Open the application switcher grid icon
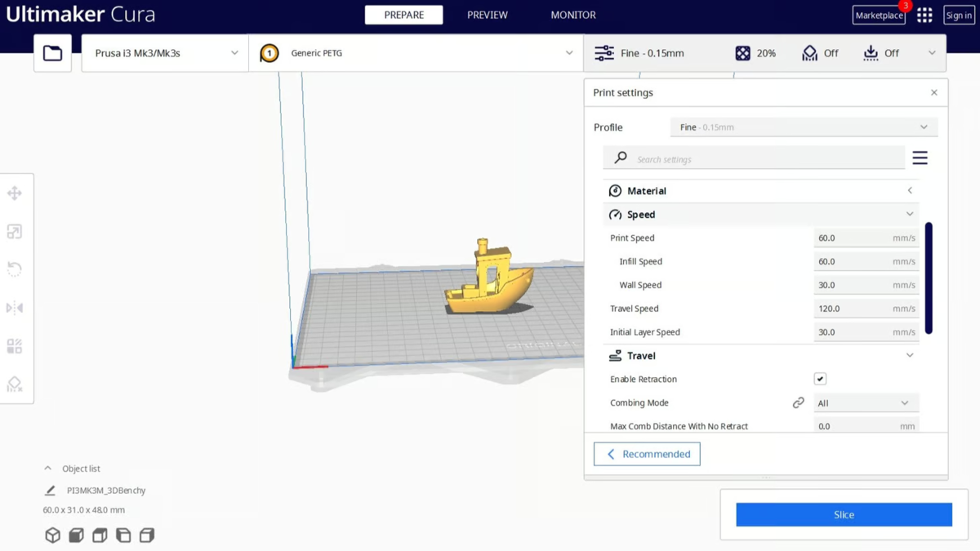 (924, 16)
